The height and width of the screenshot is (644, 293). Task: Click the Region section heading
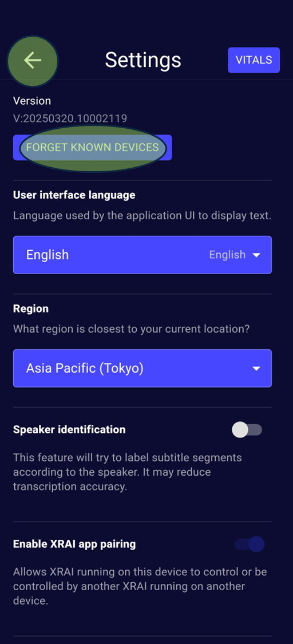[x=31, y=309]
